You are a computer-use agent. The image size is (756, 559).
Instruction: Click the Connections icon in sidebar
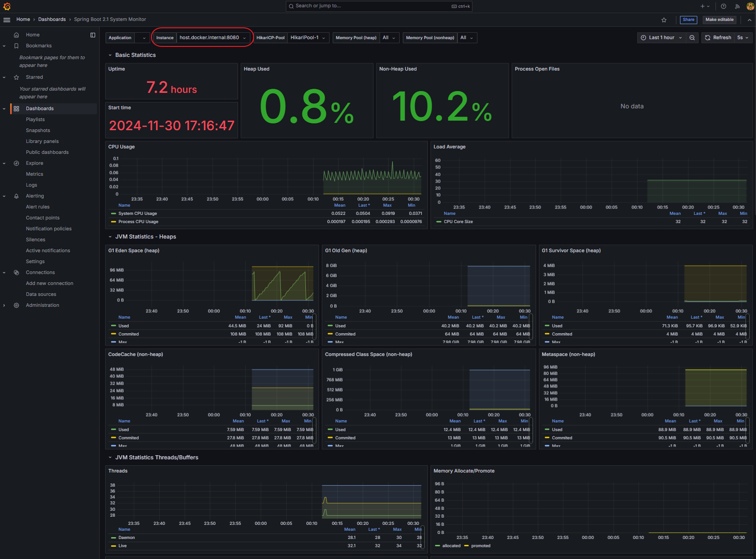coord(16,273)
